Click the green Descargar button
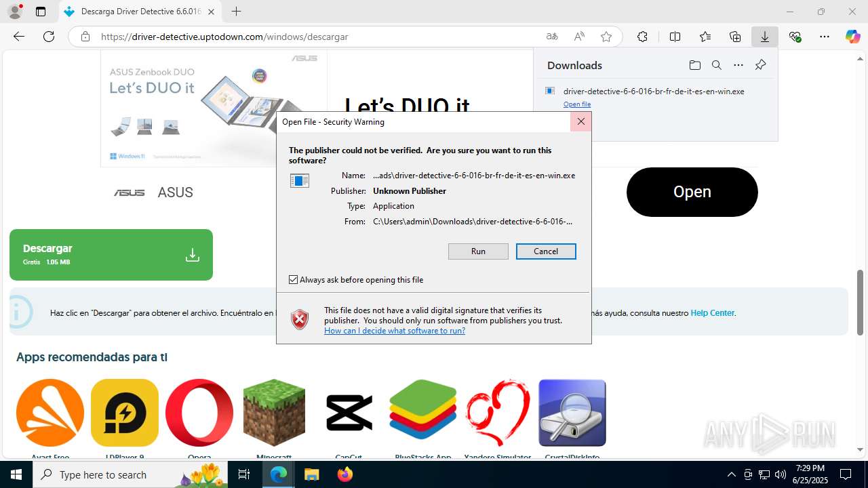Image resolution: width=868 pixels, height=488 pixels. 111,255
